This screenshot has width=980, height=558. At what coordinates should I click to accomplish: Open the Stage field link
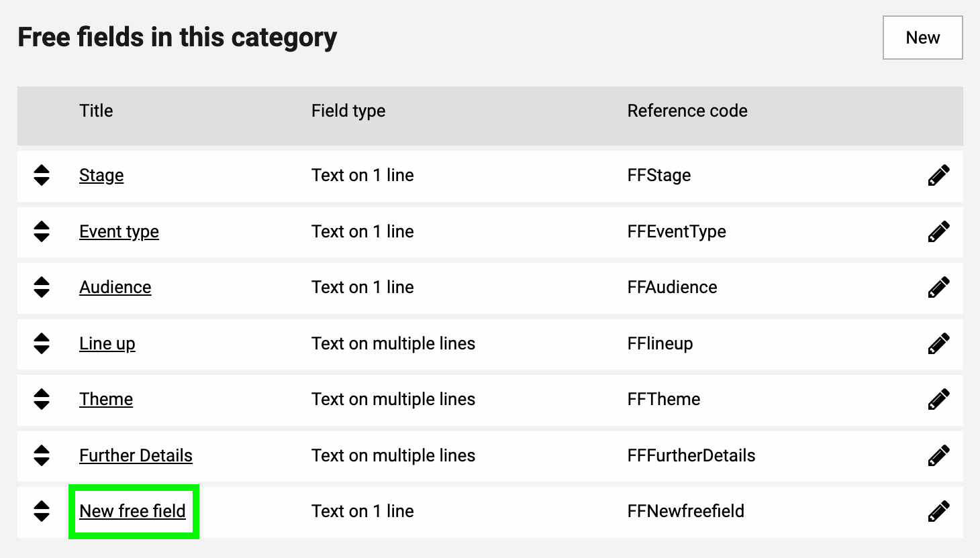(101, 175)
